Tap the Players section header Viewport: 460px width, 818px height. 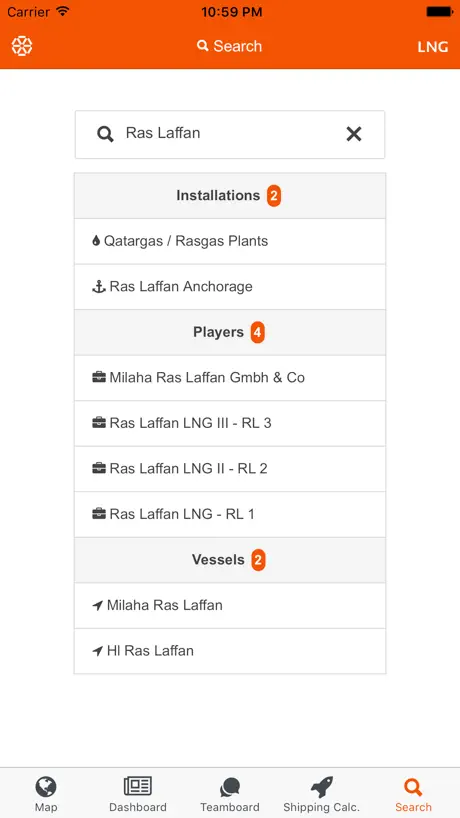pyautogui.click(x=230, y=332)
